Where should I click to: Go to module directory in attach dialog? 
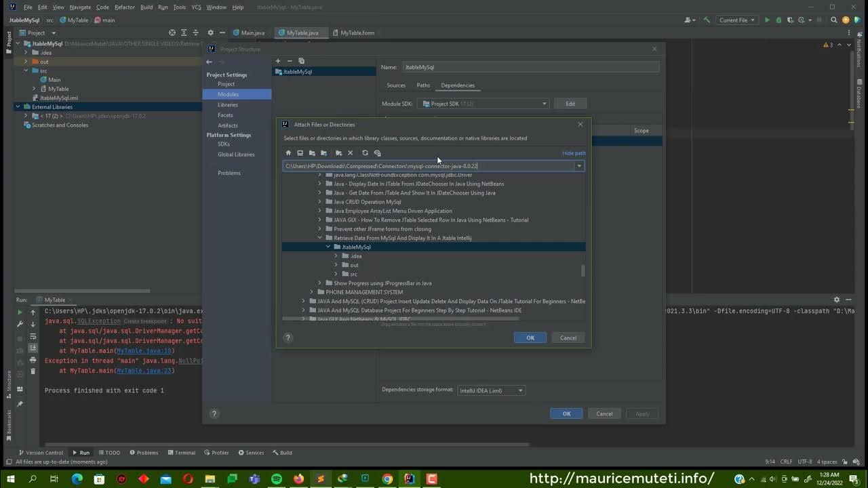point(323,153)
